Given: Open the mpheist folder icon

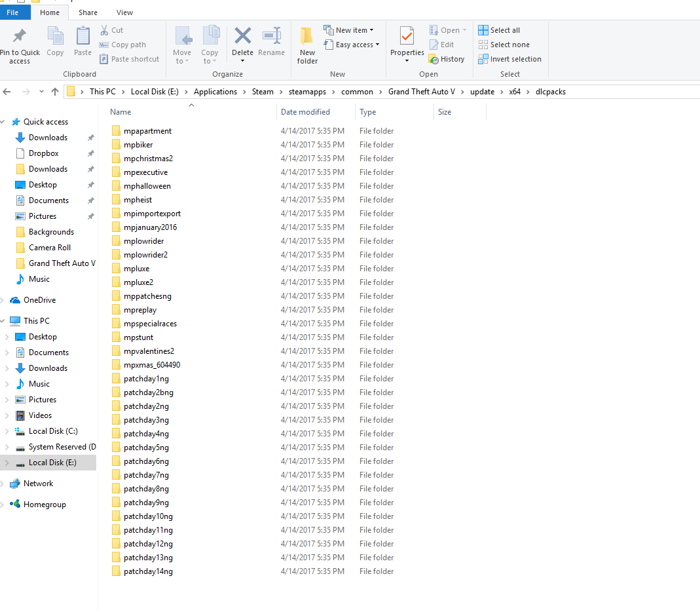Looking at the screenshot, I should [116, 200].
